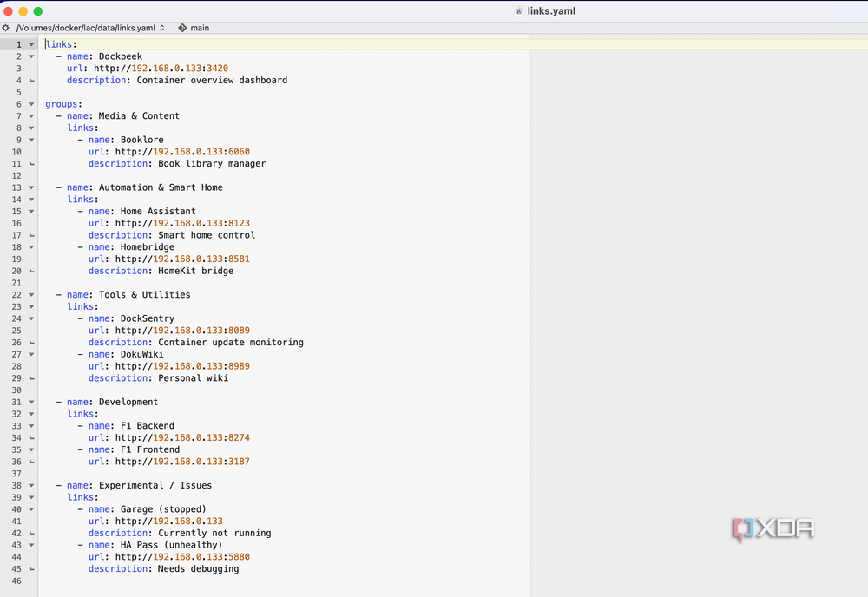Click the fold end marker on line 45
This screenshot has width=868, height=597.
31,568
